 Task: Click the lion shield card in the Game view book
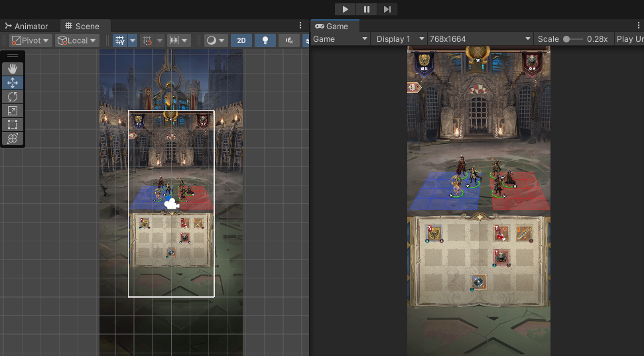(434, 233)
